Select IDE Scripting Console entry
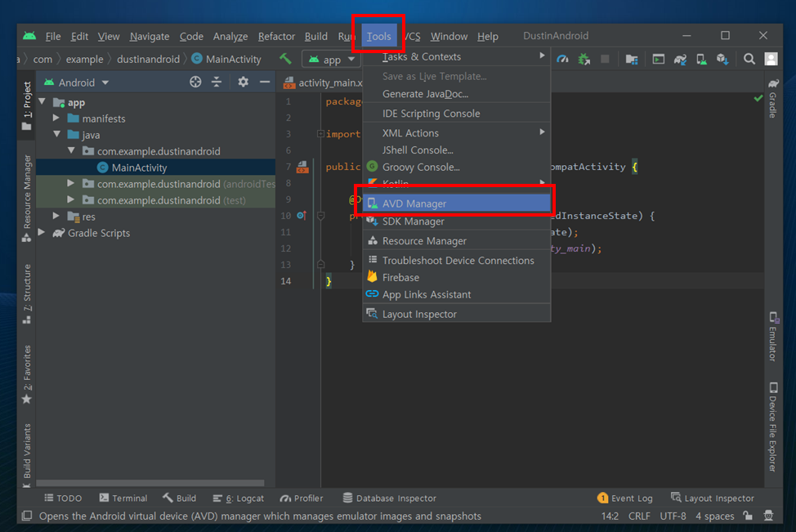This screenshot has height=532, width=796. 457,114
